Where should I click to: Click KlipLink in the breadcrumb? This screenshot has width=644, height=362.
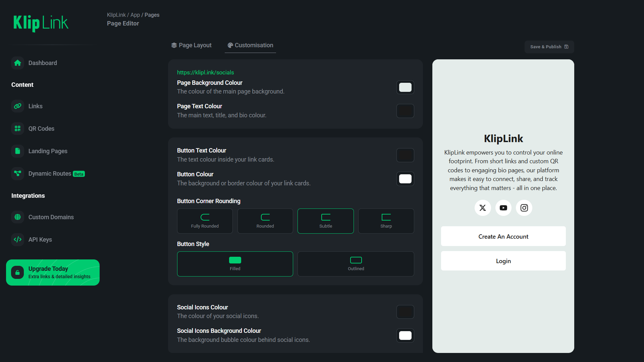116,15
